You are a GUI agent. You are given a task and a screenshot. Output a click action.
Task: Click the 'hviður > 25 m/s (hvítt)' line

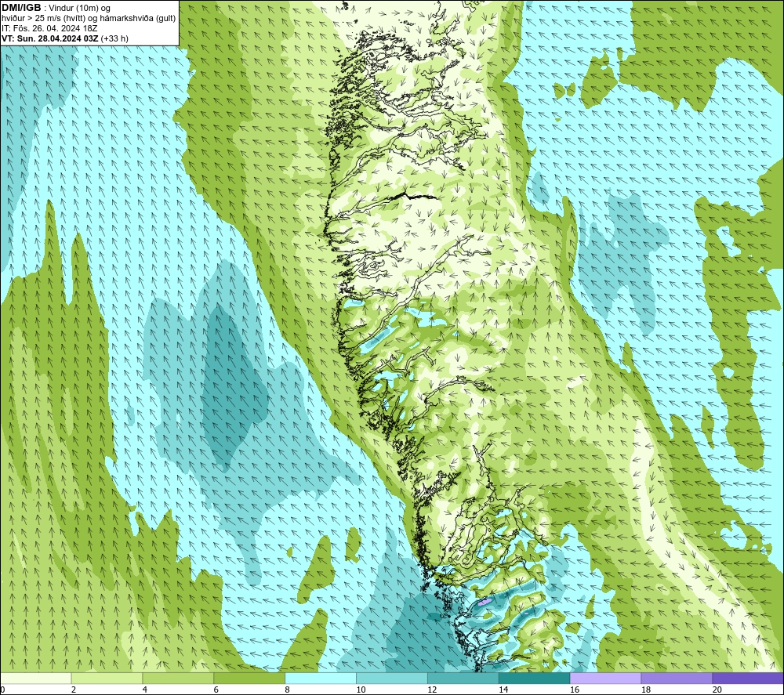tap(45, 19)
